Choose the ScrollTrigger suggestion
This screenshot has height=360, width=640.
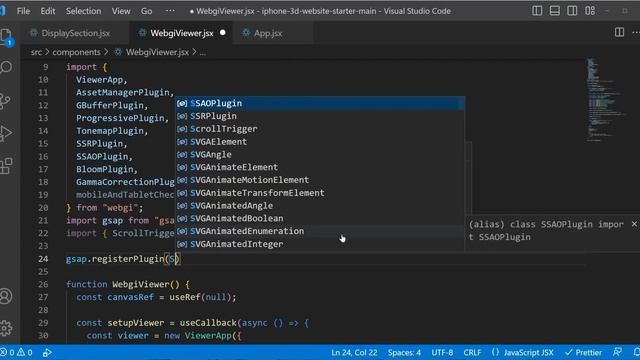click(x=320, y=129)
